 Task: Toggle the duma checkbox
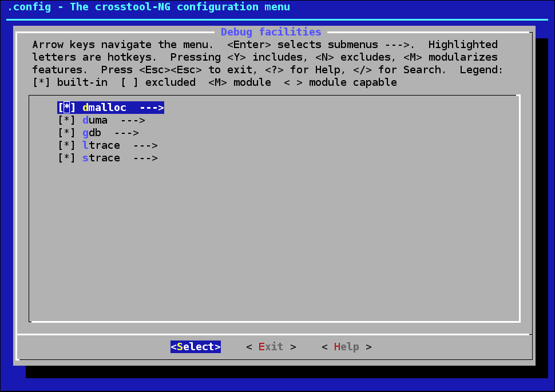tap(66, 120)
